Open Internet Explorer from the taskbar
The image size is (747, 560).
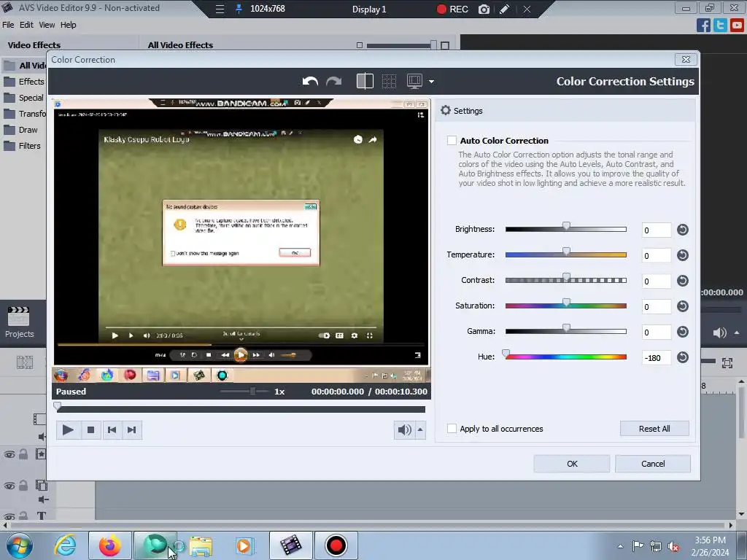(65, 545)
